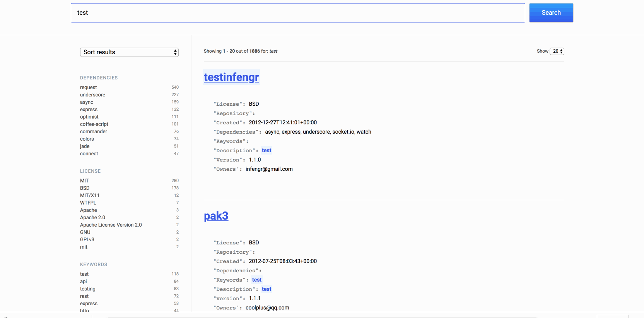Filter by Apache 2.0 license
Image resolution: width=644 pixels, height=318 pixels.
click(92, 218)
